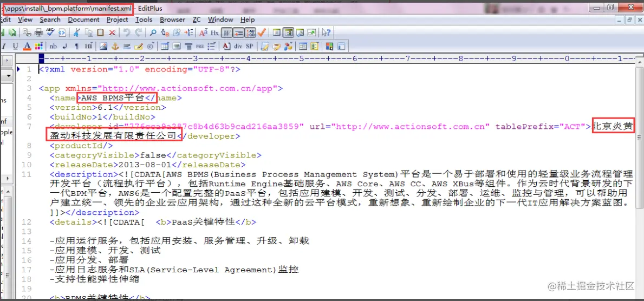Click the Save All icon
This screenshot has height=301, width=644.
pyautogui.click(x=12, y=33)
